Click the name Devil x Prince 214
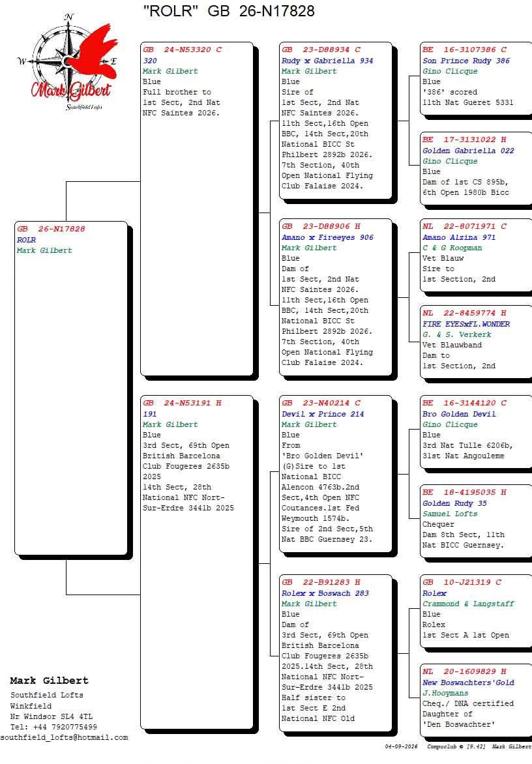532x764 pixels. coord(323,414)
